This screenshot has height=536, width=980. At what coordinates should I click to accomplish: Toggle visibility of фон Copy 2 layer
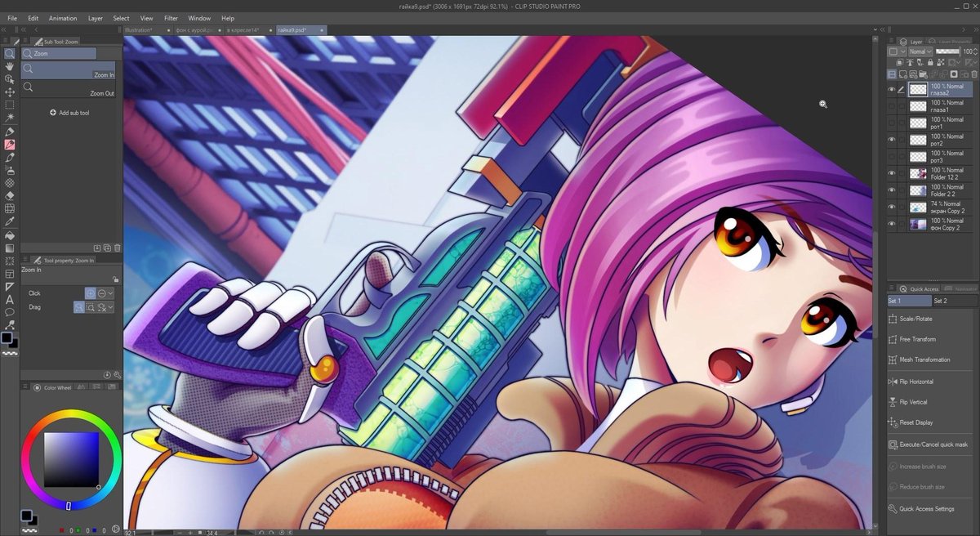pos(892,224)
